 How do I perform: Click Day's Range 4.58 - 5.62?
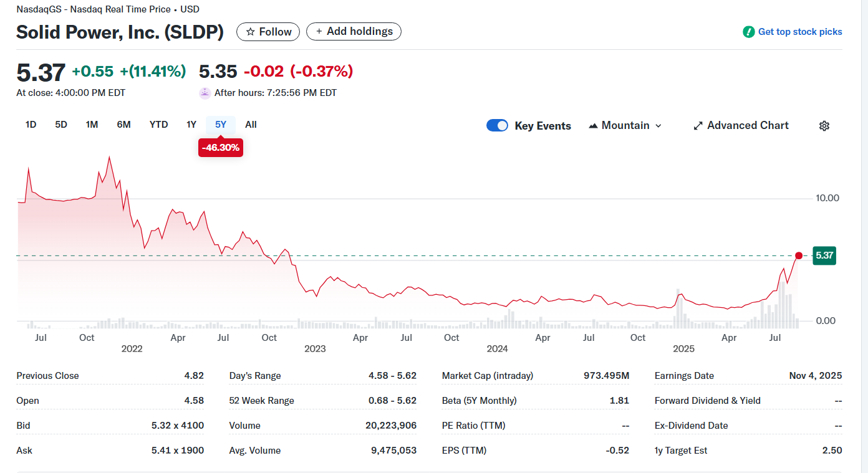(x=392, y=376)
